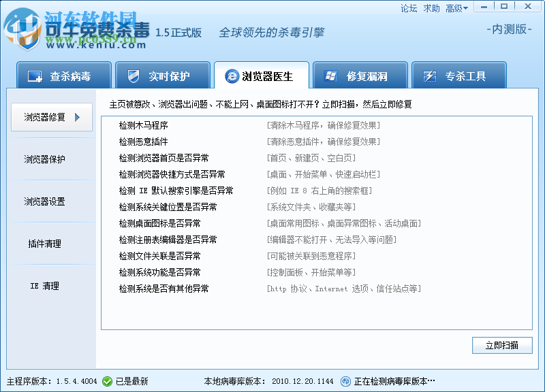Image resolution: width=545 pixels, height=392 pixels.
Task: Click the 求助 help link
Action: point(431,8)
